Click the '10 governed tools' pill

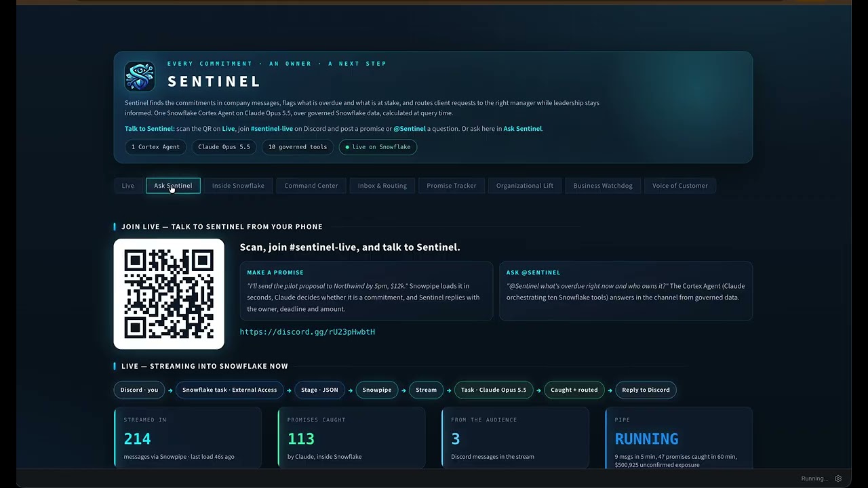coord(298,147)
